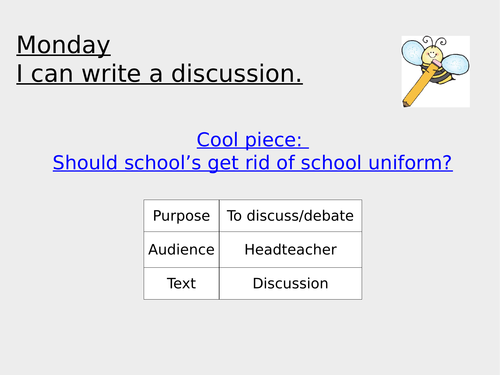Image resolution: width=500 pixels, height=375 pixels.
Task: Click the bee's smiling face
Action: click(x=432, y=55)
